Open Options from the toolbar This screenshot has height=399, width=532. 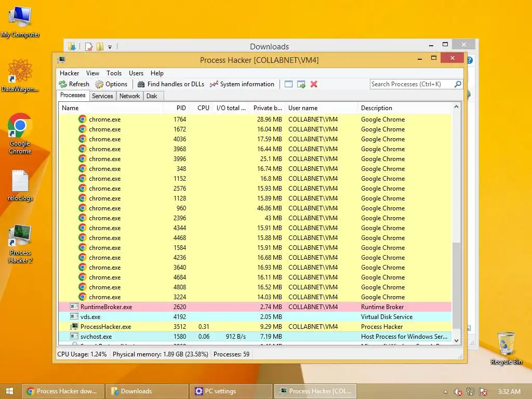(x=111, y=84)
